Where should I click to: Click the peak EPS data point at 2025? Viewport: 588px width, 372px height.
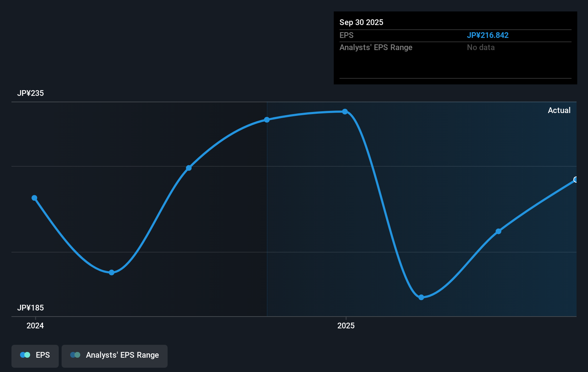click(x=345, y=112)
